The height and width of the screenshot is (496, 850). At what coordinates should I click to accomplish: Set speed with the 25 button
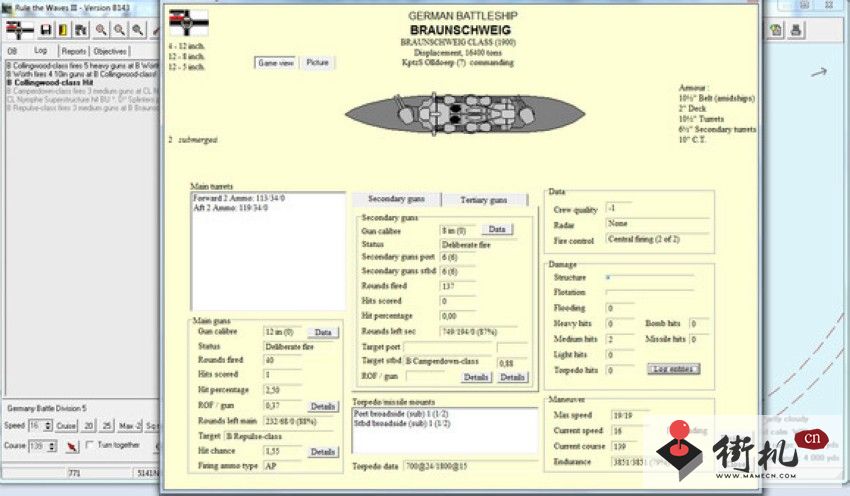[x=107, y=426]
